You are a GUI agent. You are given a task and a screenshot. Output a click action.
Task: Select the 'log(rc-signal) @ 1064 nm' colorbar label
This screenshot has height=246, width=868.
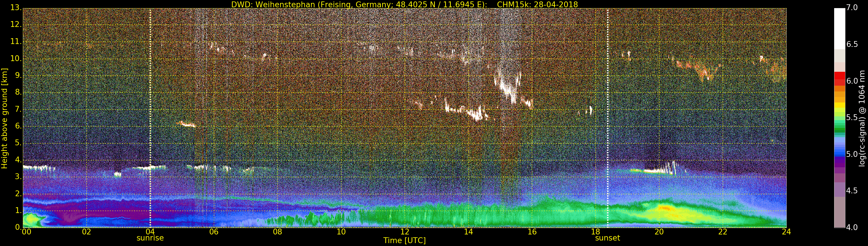(x=862, y=118)
